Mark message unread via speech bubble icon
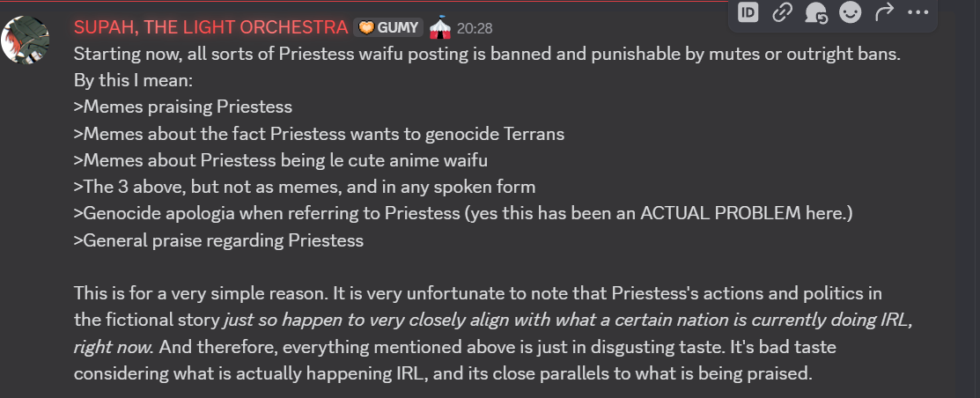980x398 pixels. pos(816,11)
